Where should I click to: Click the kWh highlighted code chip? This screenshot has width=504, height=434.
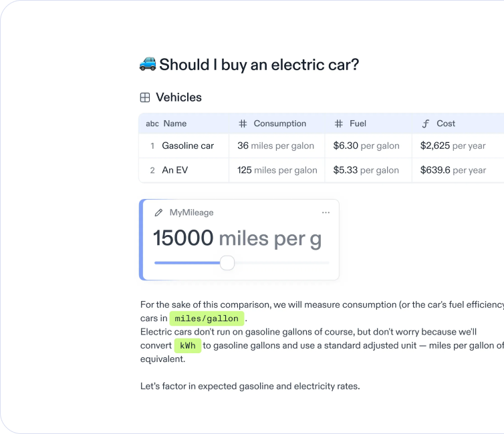click(x=187, y=345)
